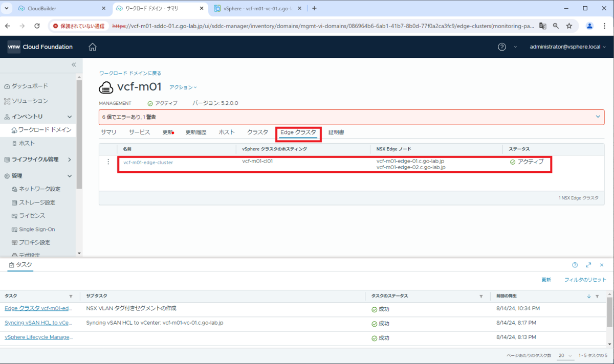Open the tab search dropdown arrow

[x=7, y=9]
